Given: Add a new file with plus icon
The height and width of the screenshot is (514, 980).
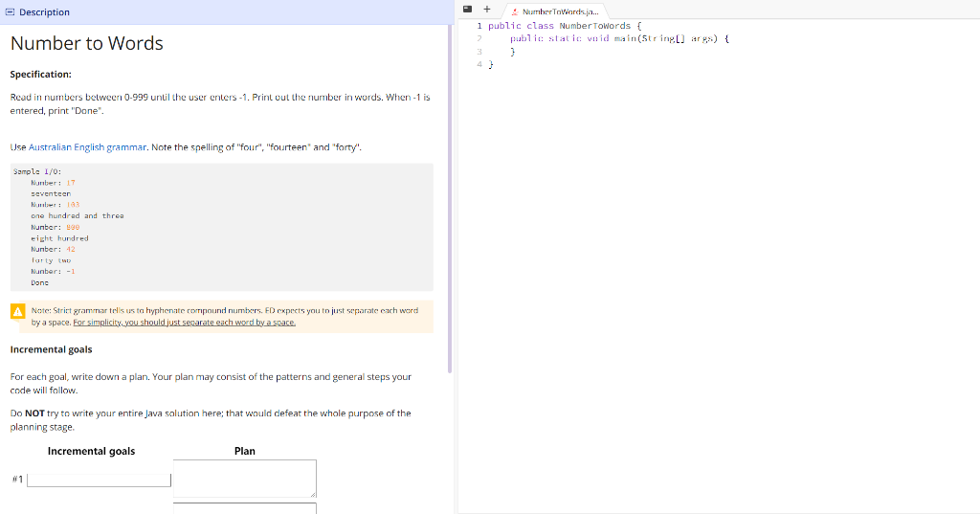Looking at the screenshot, I should point(487,9).
